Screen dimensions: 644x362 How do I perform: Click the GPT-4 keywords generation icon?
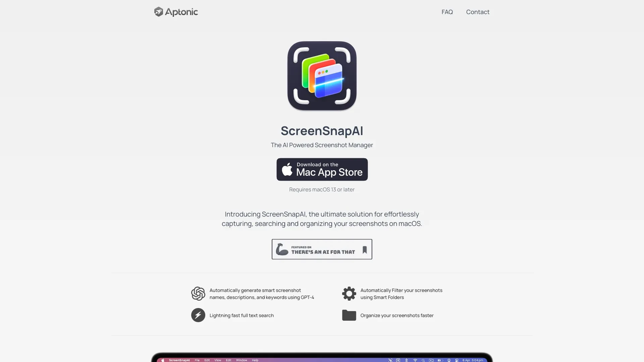tap(198, 293)
